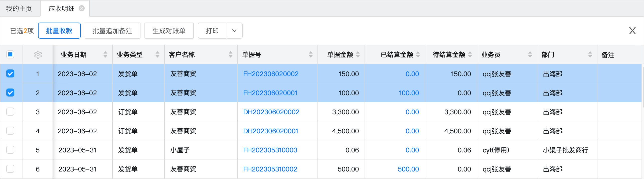Switch to the 我的主页 tab
Image resolution: width=644 pixels, height=179 pixels.
click(19, 9)
